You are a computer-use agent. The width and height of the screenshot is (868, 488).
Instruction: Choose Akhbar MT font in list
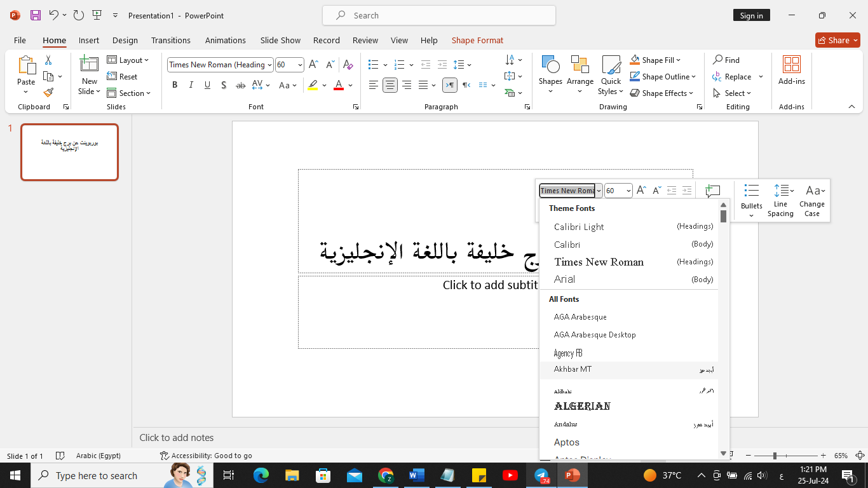629,370
